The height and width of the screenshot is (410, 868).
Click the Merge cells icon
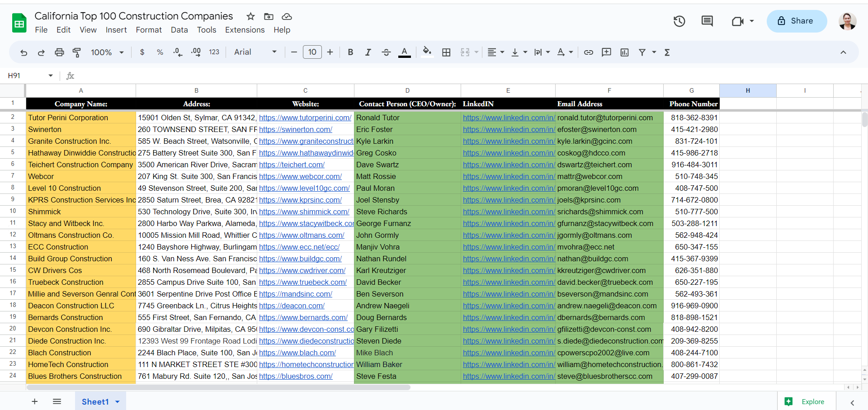[x=465, y=52]
